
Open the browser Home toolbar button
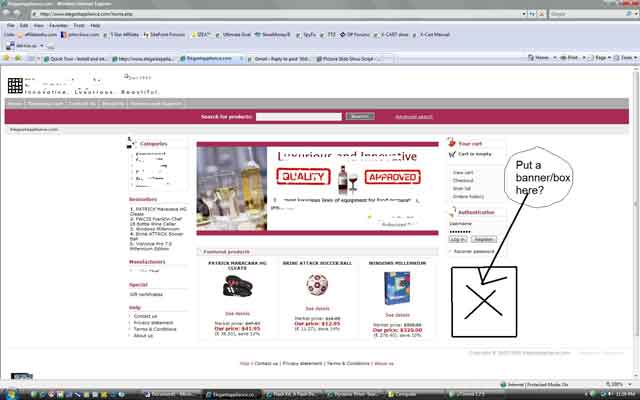pos(540,58)
